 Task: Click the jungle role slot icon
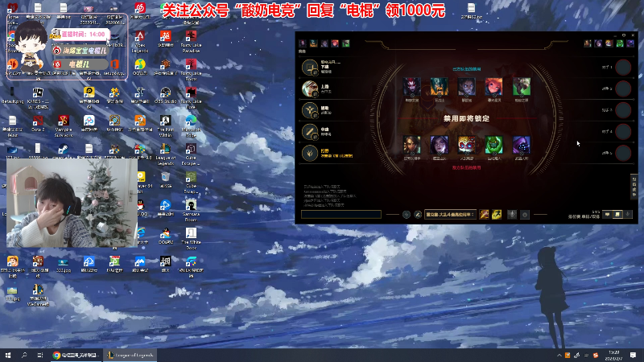point(310,153)
